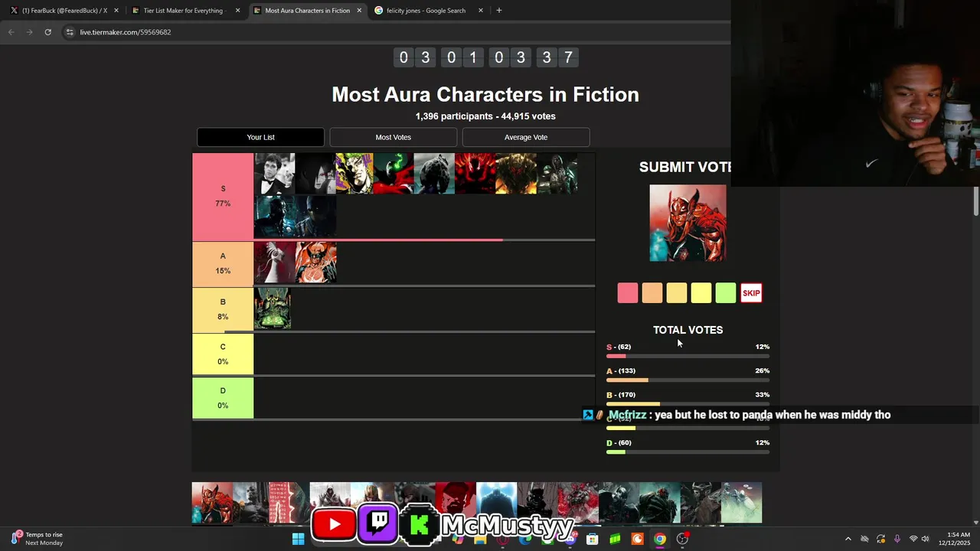Click the Most Aura Characters in Fiction heading
Image resolution: width=980 pixels, height=551 pixels.
[485, 94]
